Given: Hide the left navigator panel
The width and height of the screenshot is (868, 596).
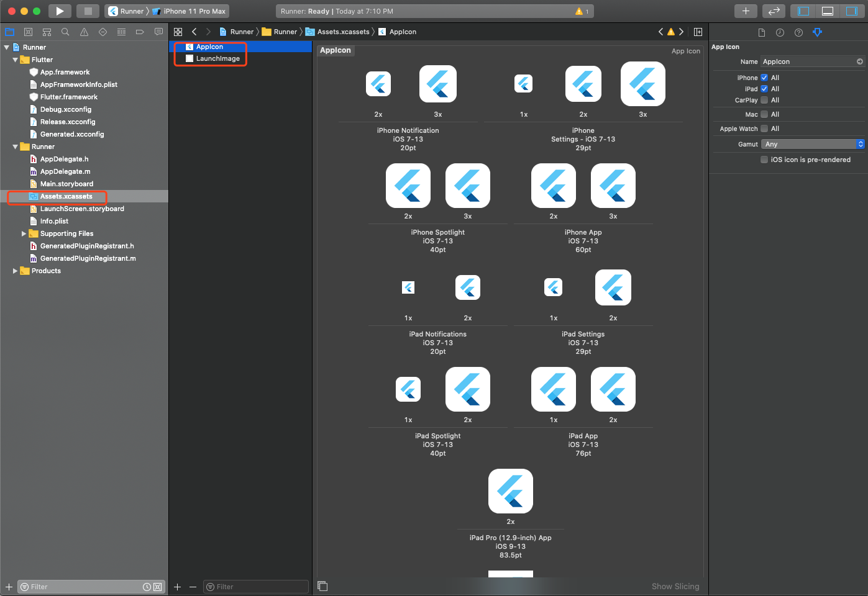Looking at the screenshot, I should point(803,11).
